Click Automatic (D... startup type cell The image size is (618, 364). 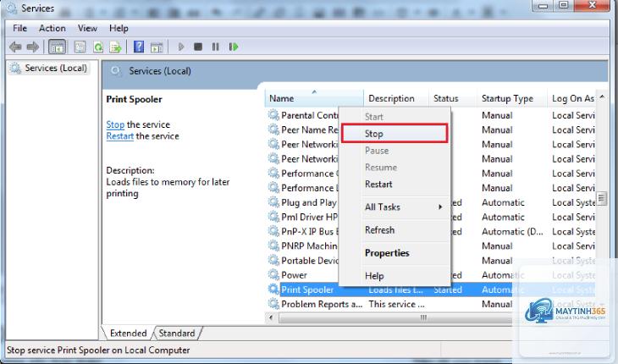pyautogui.click(x=512, y=232)
